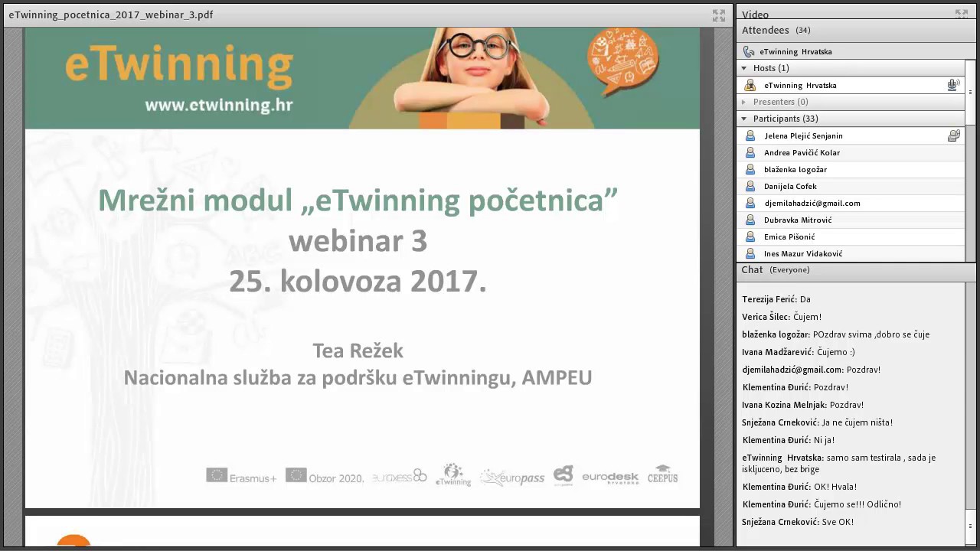
Task: Click the Attendees (34) pod title
Action: point(776,30)
